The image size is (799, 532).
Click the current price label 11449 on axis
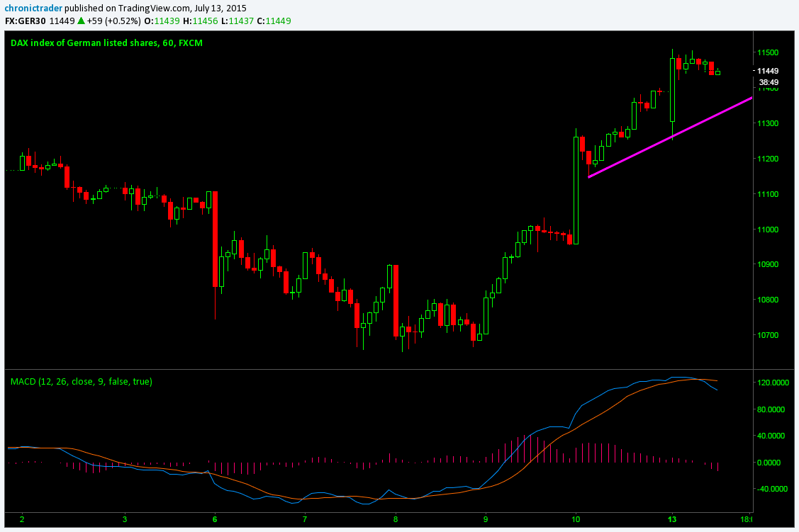768,71
